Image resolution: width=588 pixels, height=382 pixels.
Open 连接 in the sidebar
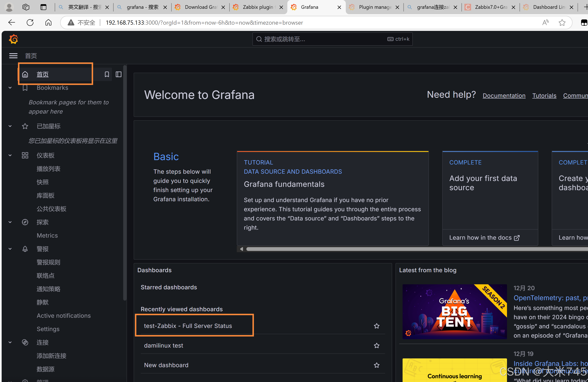(43, 342)
